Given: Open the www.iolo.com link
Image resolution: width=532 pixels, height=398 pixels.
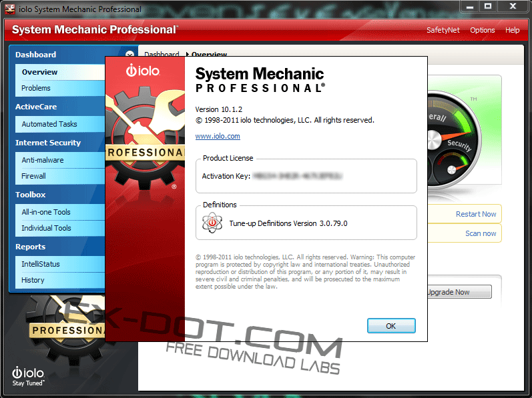Looking at the screenshot, I should click(218, 136).
